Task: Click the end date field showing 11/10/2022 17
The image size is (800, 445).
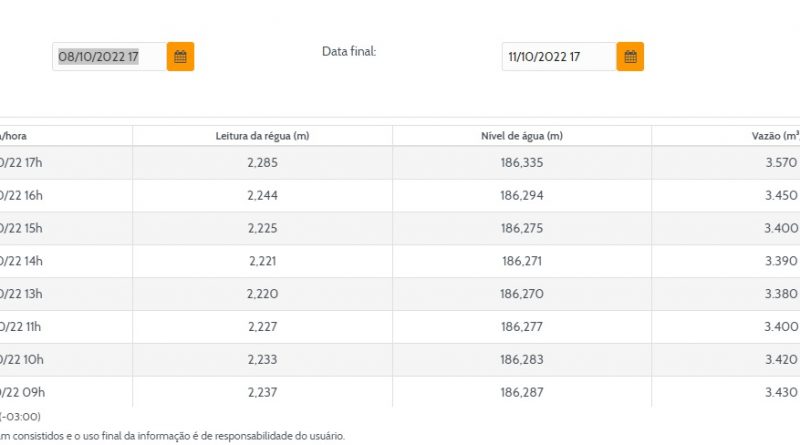Action: [x=557, y=57]
